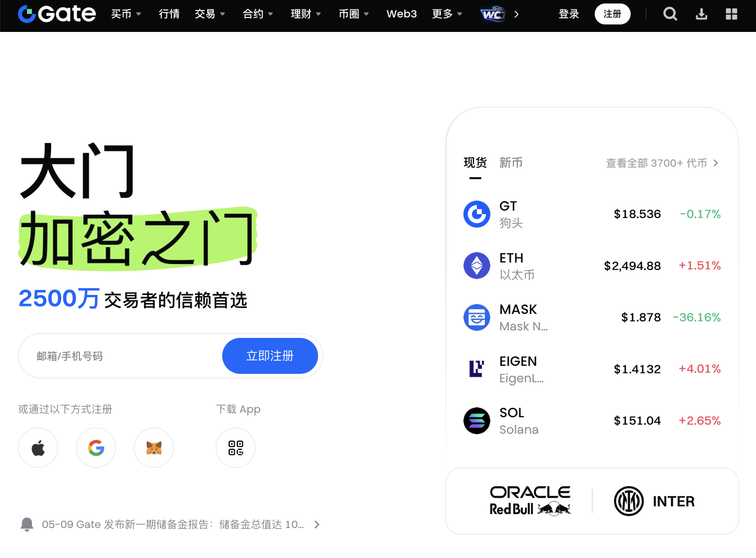Expand the 交易 dropdown menu

point(210,14)
